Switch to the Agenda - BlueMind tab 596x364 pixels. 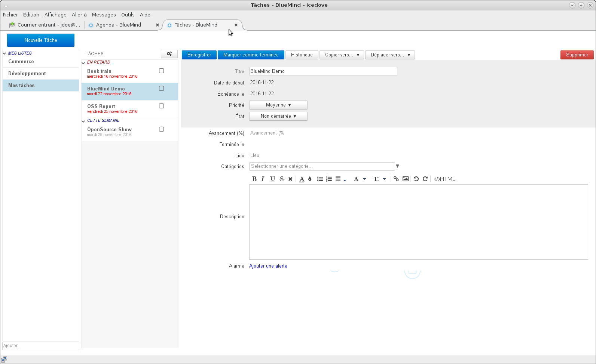point(118,25)
